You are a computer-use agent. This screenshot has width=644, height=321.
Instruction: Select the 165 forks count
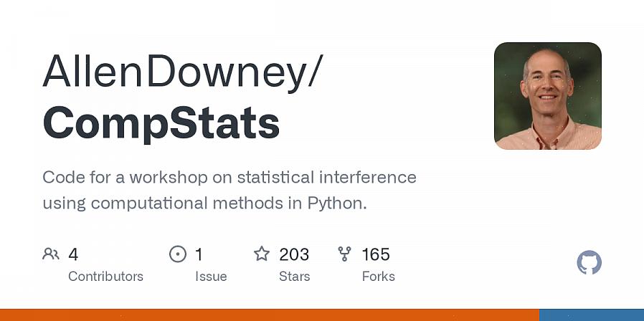pyautogui.click(x=376, y=254)
